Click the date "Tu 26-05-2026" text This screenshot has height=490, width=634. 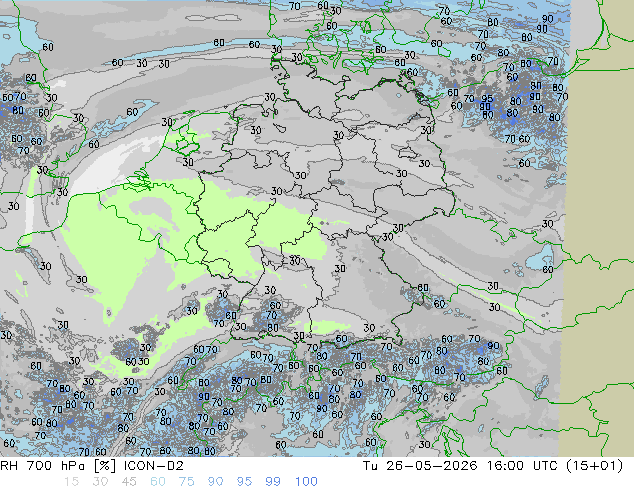pos(420,466)
